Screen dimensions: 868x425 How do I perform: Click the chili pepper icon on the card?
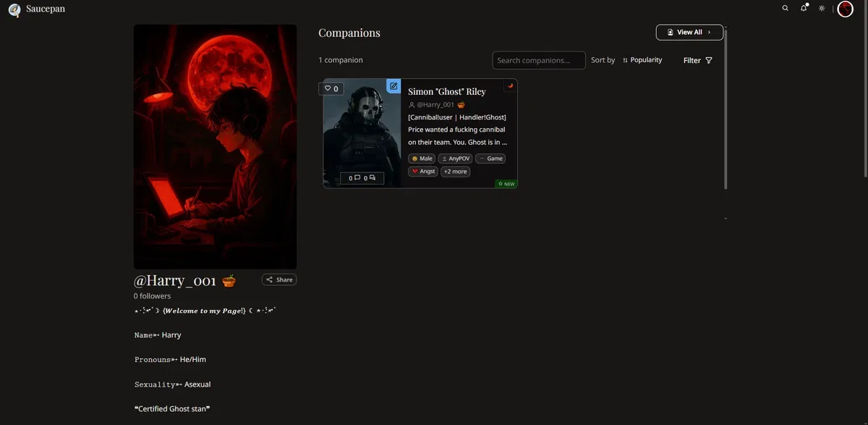click(510, 85)
